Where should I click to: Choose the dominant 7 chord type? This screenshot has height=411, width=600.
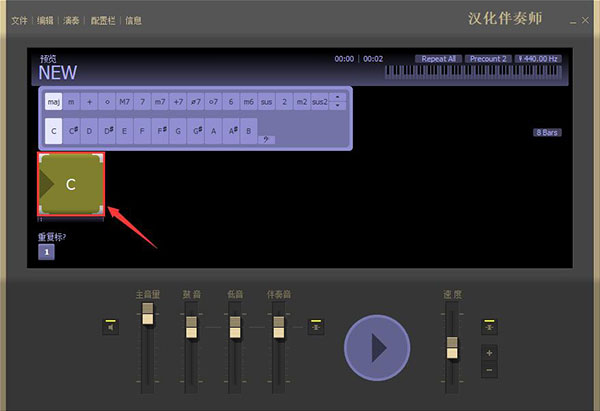pyautogui.click(x=142, y=102)
